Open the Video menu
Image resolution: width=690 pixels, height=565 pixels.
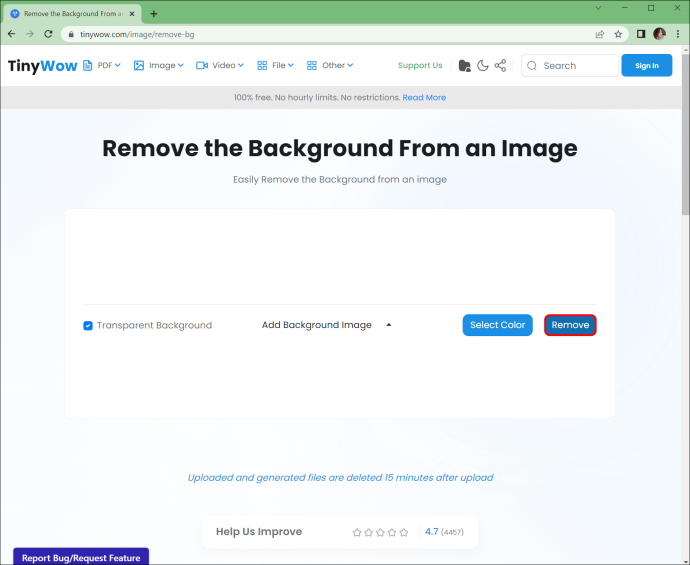coord(220,65)
